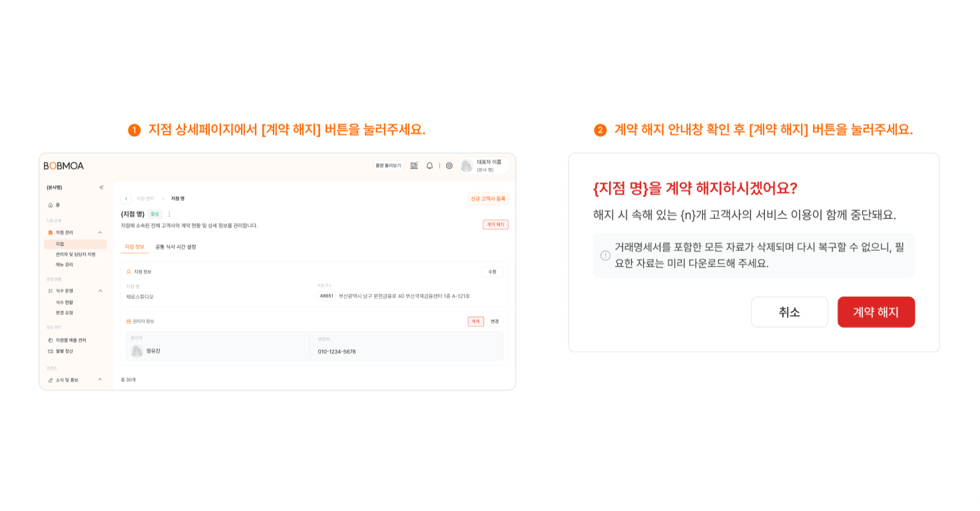
Task: Click the 플랜 둘러보기 button
Action: coord(388,166)
